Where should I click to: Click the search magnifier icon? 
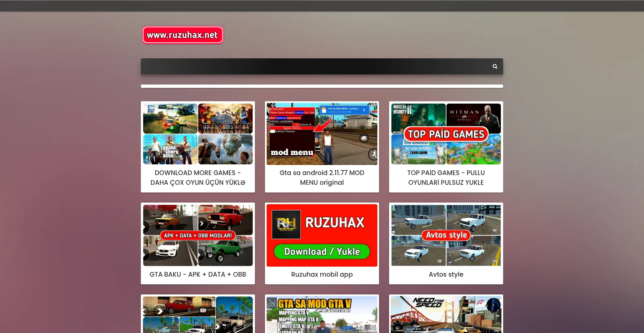[x=495, y=66]
